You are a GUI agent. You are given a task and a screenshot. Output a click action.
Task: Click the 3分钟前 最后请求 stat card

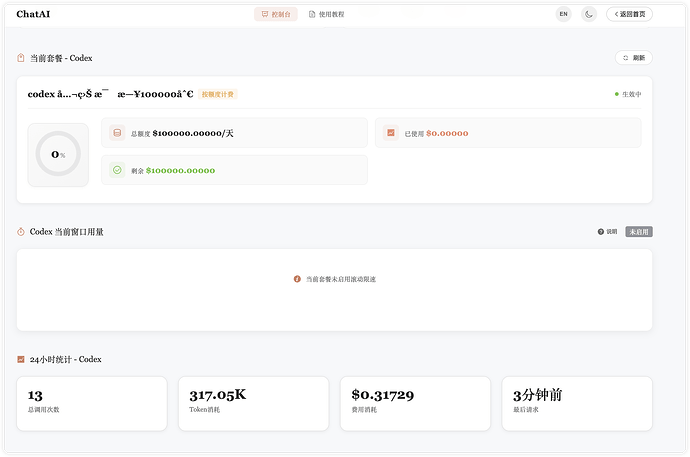click(577, 403)
